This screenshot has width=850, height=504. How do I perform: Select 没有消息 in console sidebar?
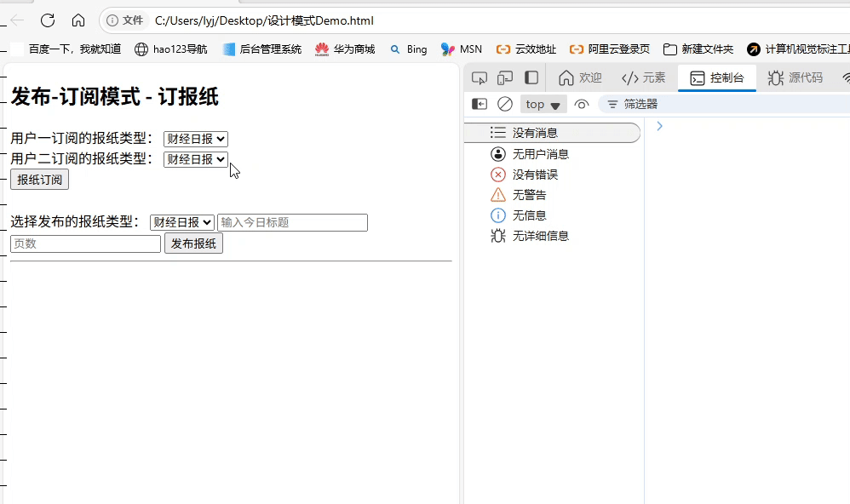click(x=552, y=133)
